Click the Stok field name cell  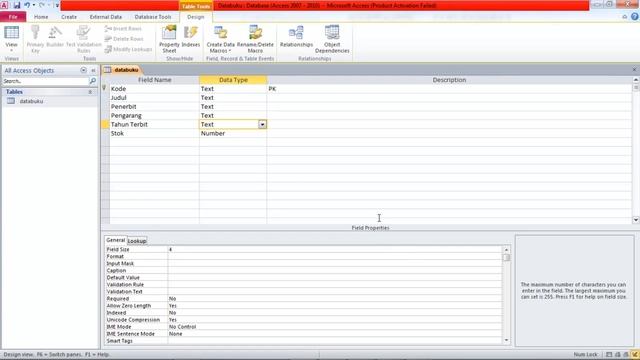click(154, 133)
